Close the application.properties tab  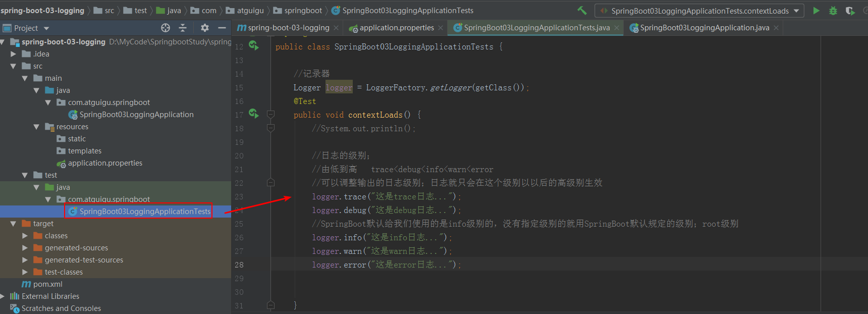click(441, 28)
